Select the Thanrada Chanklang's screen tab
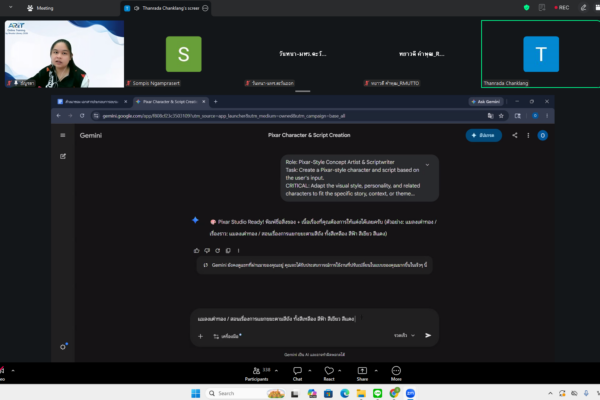Screen dimensions: 600x400 coord(166,8)
